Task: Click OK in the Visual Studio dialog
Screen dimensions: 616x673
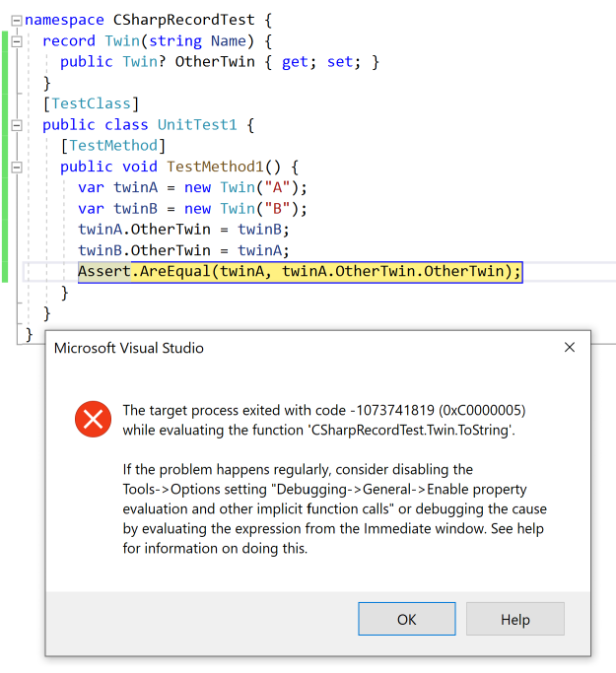Action: pos(406,619)
